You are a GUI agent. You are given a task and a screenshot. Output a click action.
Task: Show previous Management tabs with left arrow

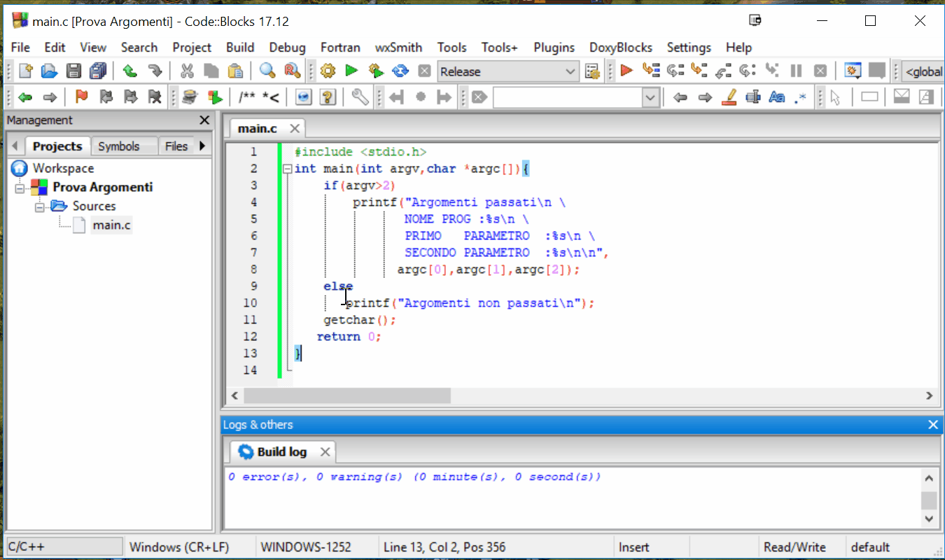[14, 146]
